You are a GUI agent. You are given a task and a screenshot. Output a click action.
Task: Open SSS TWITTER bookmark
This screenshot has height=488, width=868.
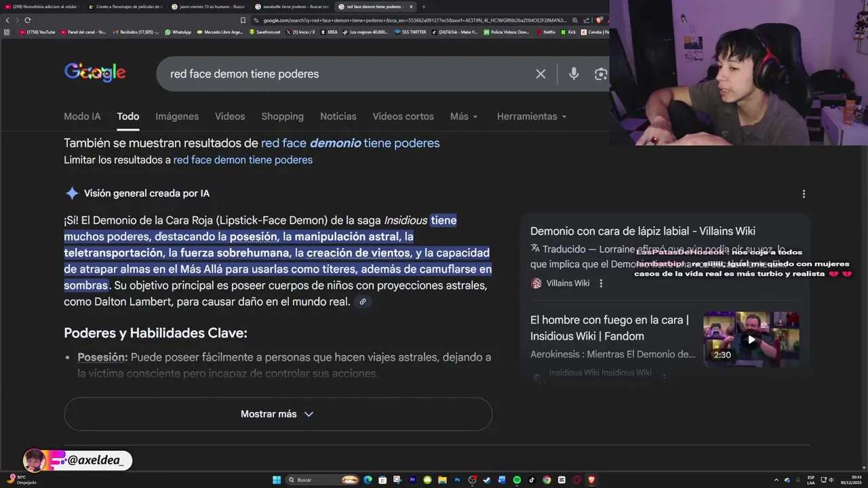(x=410, y=32)
